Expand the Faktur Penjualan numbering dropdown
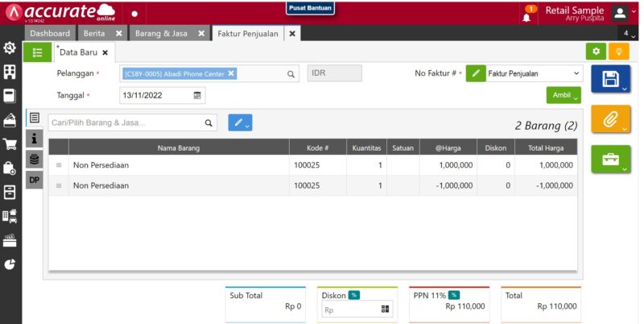 (x=535, y=73)
